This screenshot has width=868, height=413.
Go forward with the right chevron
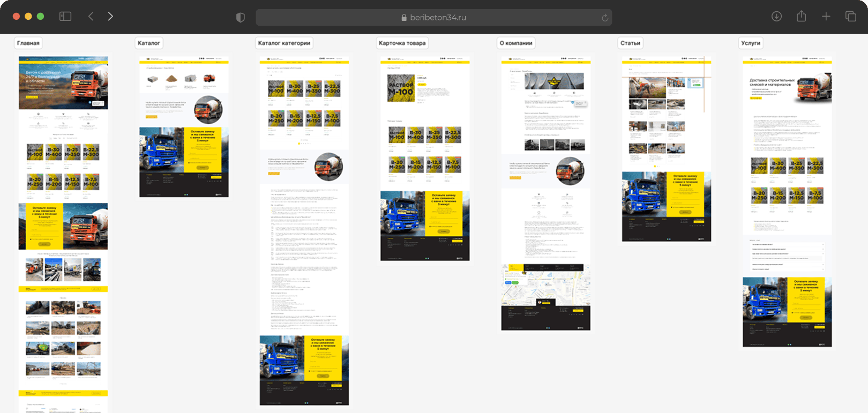pos(110,17)
